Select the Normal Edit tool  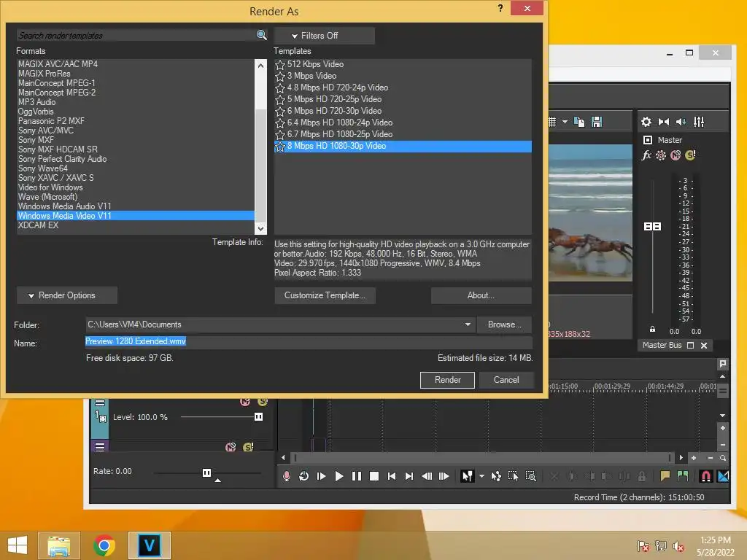pos(467,476)
